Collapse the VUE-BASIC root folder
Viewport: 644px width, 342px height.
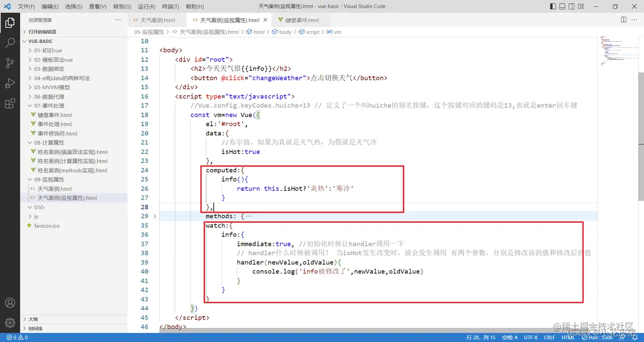point(74,41)
